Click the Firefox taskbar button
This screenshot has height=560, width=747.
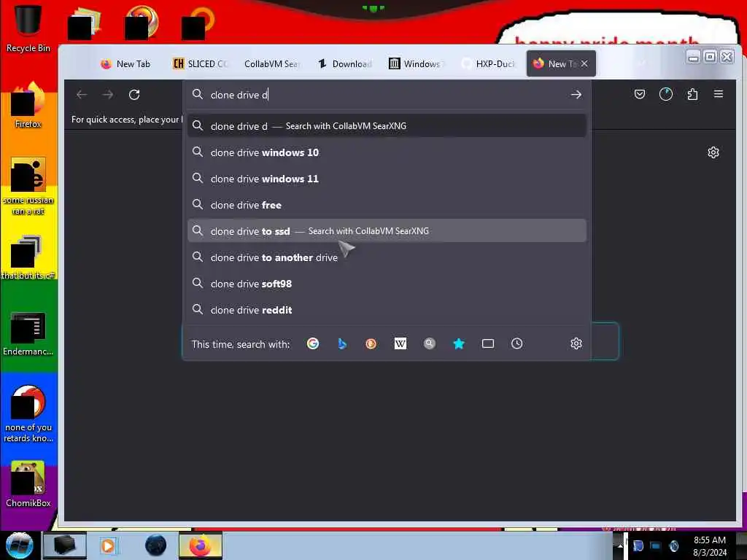pos(201,545)
